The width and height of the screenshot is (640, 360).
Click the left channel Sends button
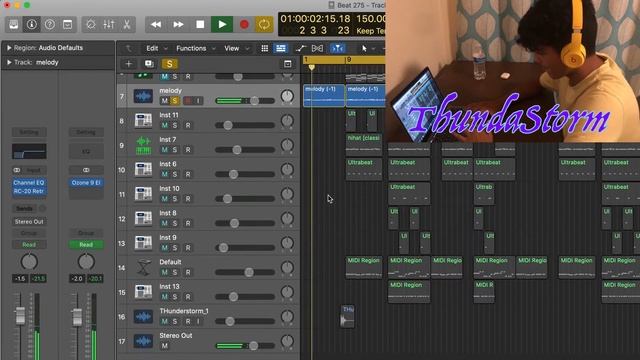(24, 209)
